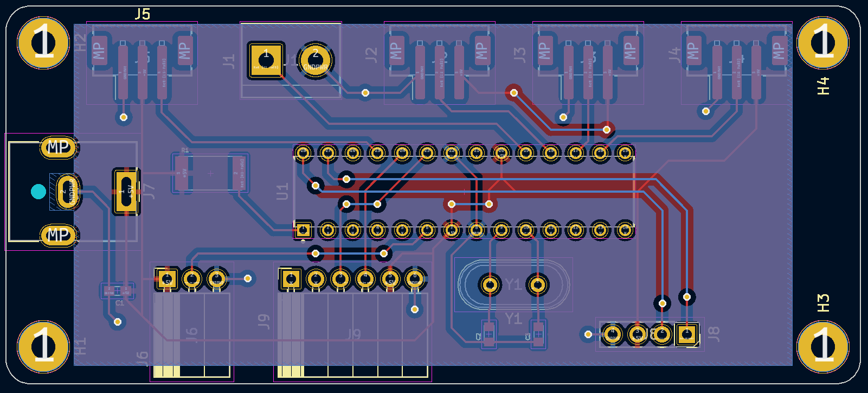Viewport: 868px width, 393px height.
Task: Select the yellow H4 reference text
Action: point(823,86)
